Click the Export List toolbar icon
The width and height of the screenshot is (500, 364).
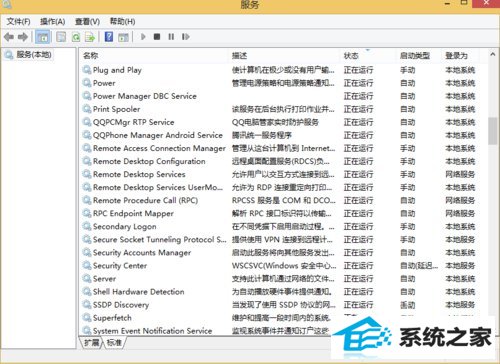(x=90, y=37)
